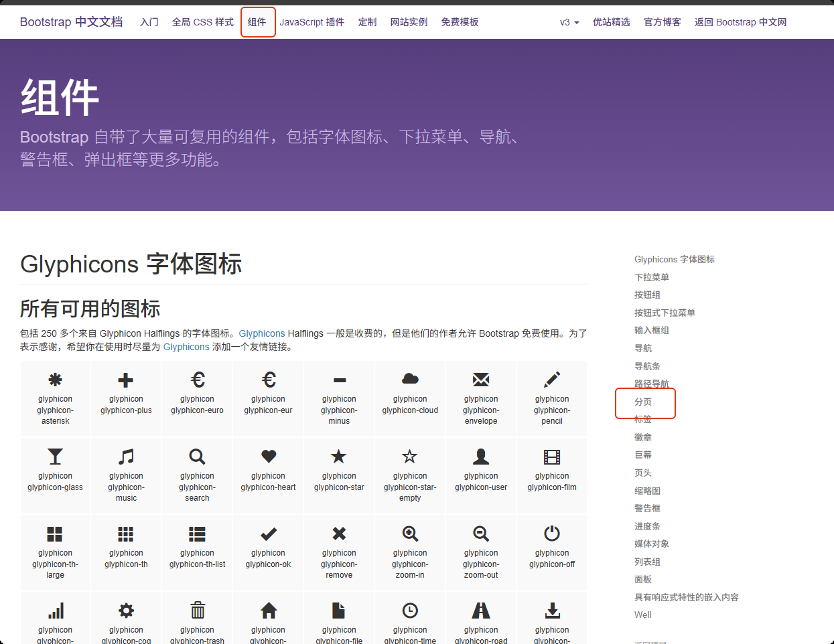Open the Bootstrap 中文文档 brand link
The width and height of the screenshot is (834, 644).
click(72, 22)
